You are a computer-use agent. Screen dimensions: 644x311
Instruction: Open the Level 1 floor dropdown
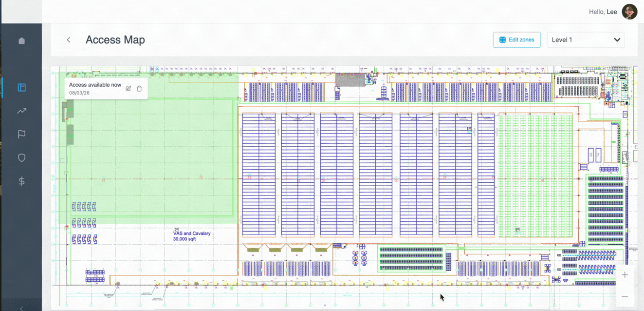[x=586, y=40]
